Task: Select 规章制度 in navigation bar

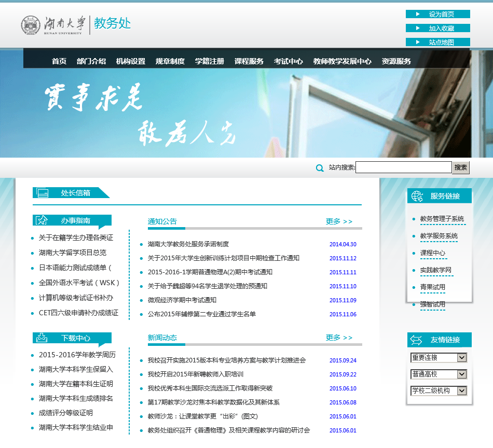Action: tap(170, 61)
